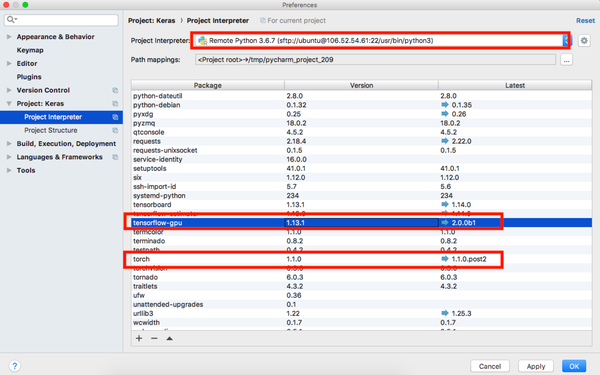The height and width of the screenshot is (375, 600).
Task: Click the upgrade package arrow icon
Action: [169, 338]
